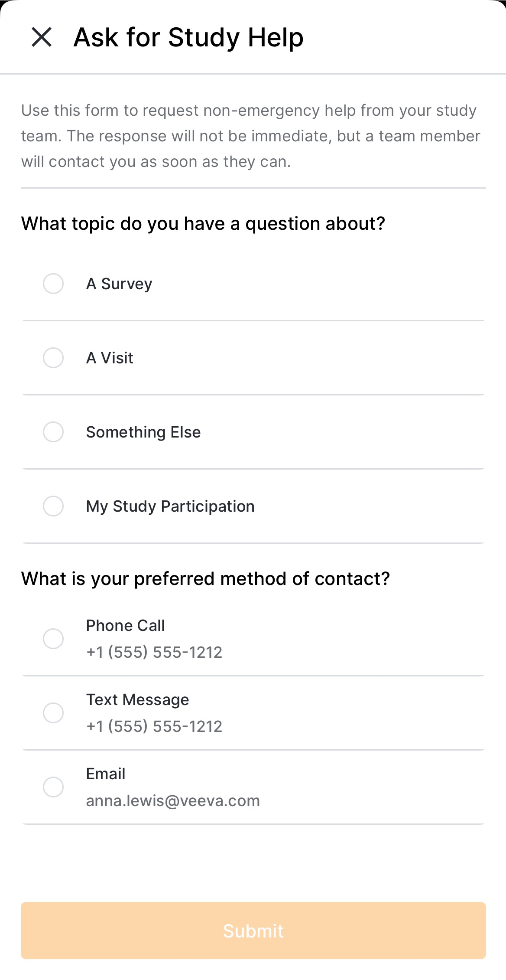
Task: Tap the Phone Call label text
Action: tap(125, 626)
